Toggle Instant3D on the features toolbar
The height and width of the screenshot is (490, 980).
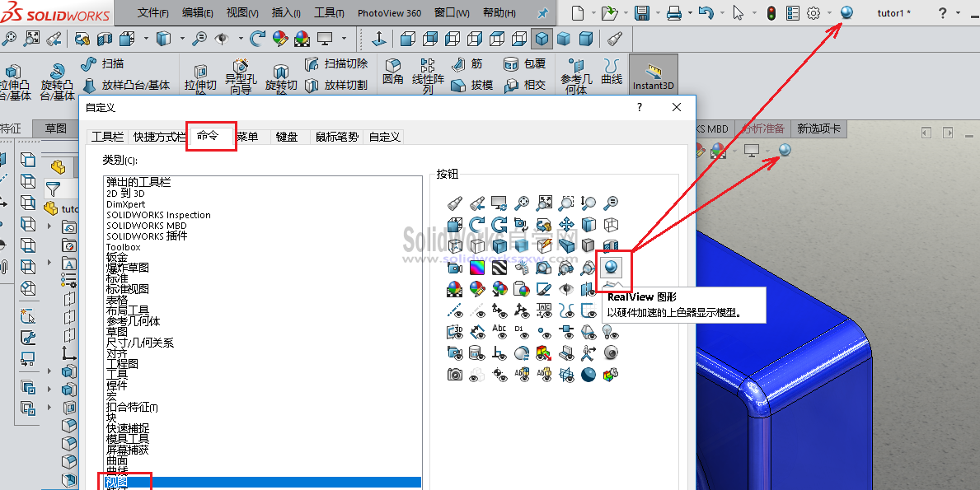pyautogui.click(x=653, y=76)
